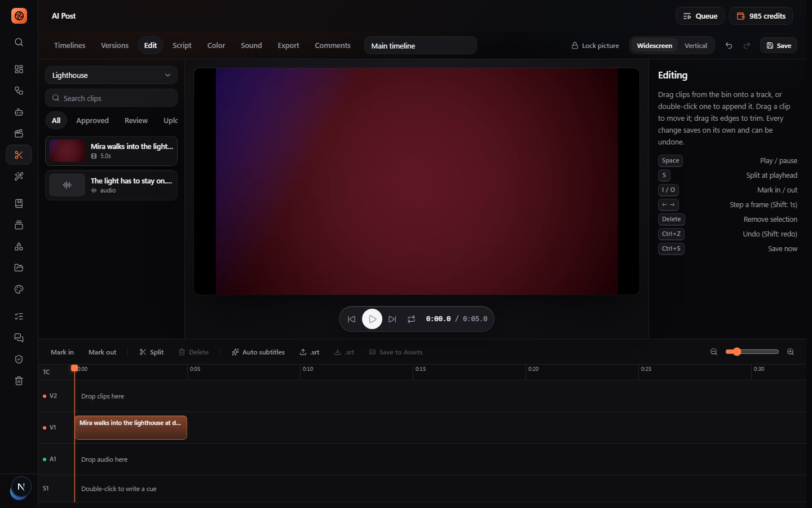Click the 985 credits button

761,16
